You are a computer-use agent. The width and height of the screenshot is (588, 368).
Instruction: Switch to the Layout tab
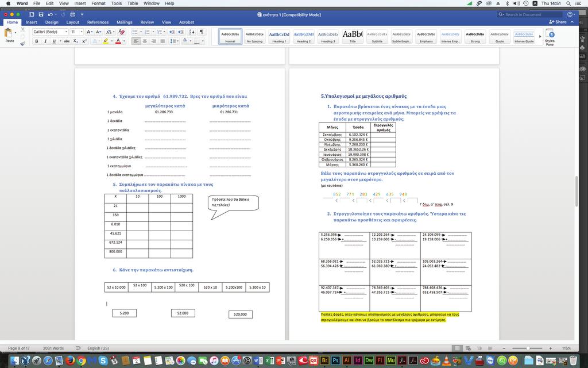point(73,22)
